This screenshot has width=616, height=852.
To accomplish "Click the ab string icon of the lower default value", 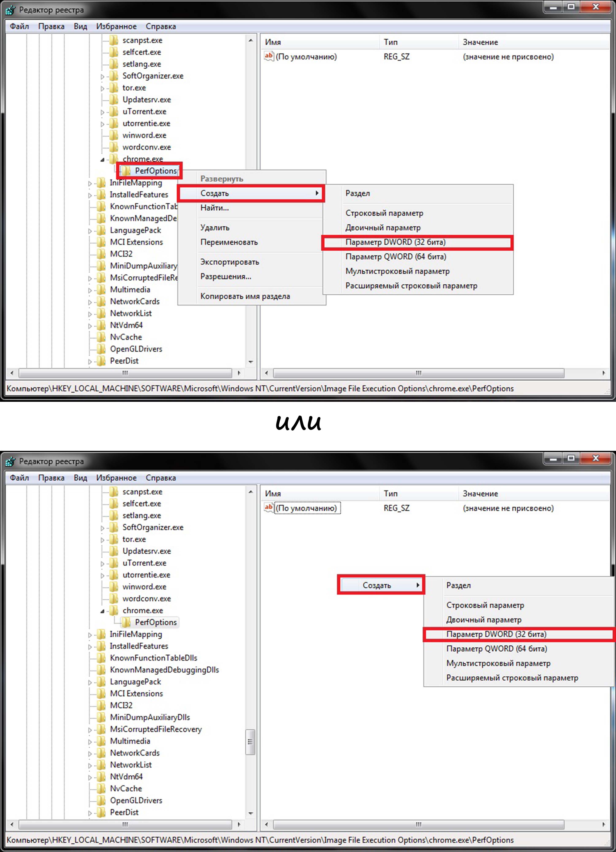I will tap(268, 508).
